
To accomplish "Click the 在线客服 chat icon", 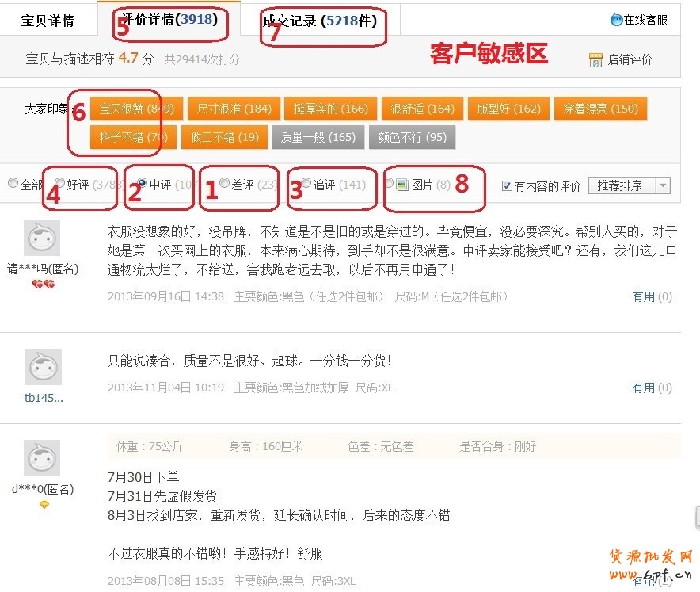I will click(616, 20).
